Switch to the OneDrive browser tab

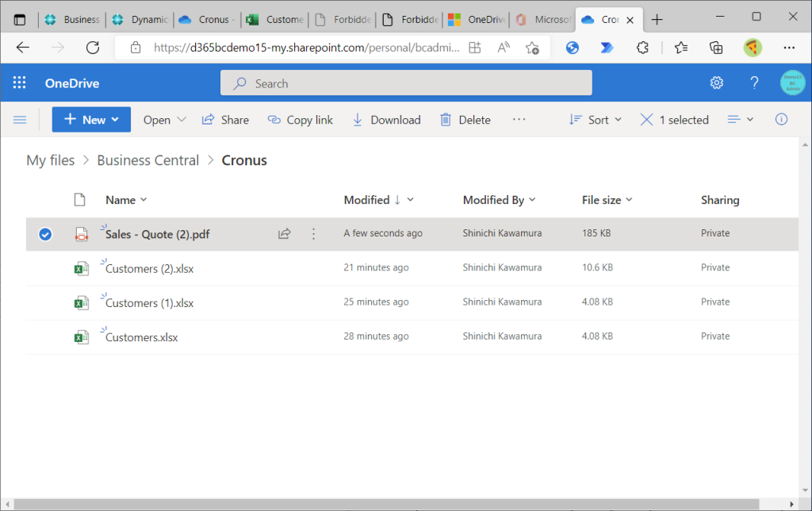(x=477, y=20)
